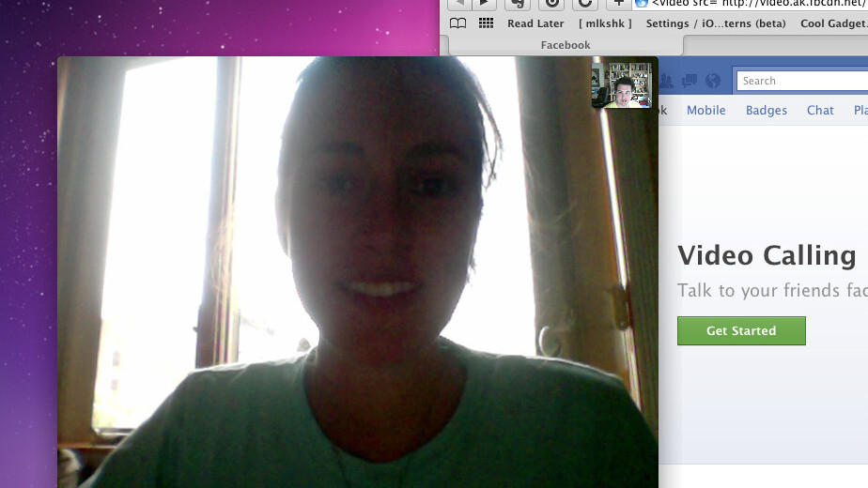Open the mlkshk bookmark

tap(605, 23)
